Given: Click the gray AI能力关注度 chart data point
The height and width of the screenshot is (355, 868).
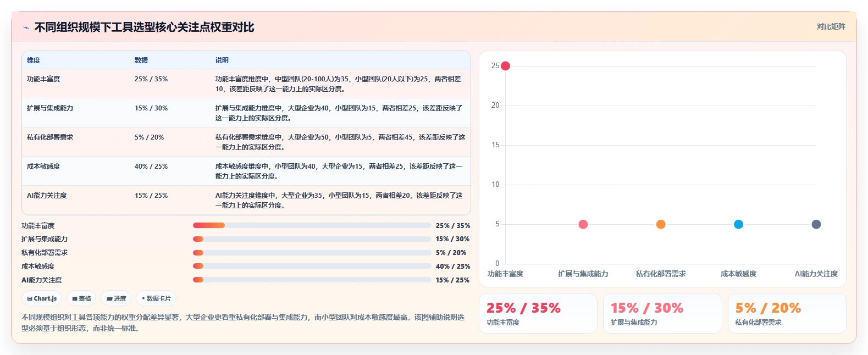Looking at the screenshot, I should pos(816,224).
